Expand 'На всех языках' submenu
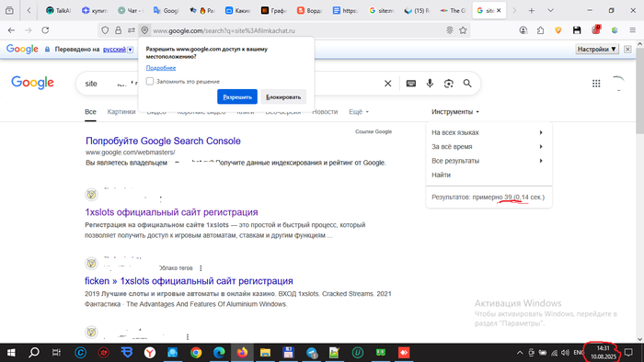This screenshot has width=644, height=362. point(488,132)
